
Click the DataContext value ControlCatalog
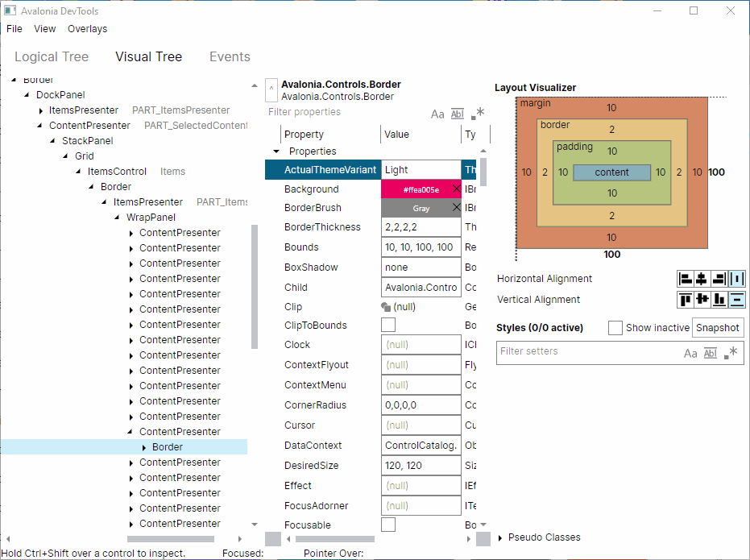click(x=421, y=446)
